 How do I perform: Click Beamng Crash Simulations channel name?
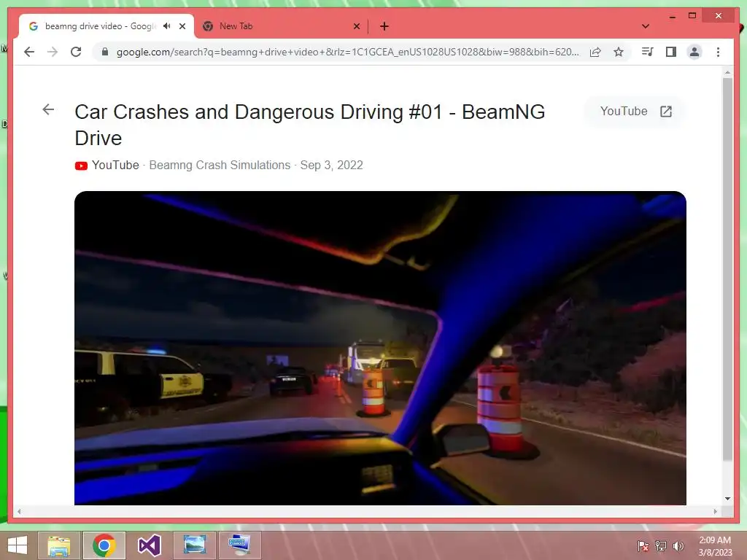click(220, 166)
